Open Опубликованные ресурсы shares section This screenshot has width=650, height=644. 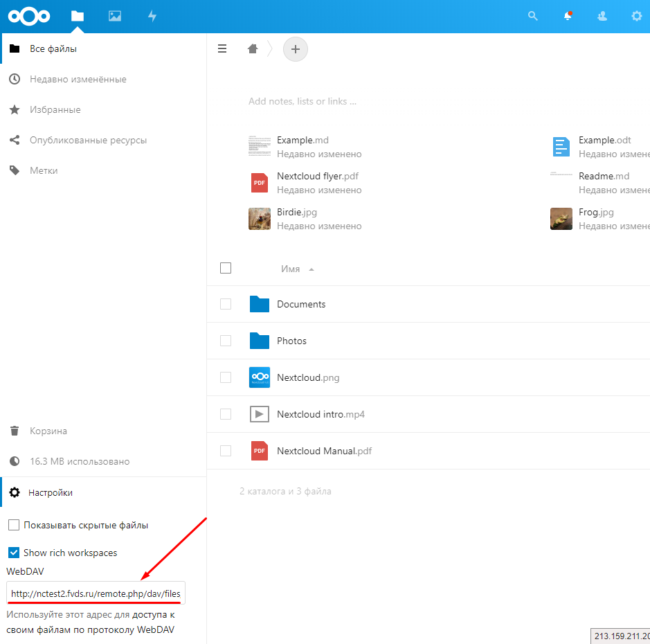(104, 140)
